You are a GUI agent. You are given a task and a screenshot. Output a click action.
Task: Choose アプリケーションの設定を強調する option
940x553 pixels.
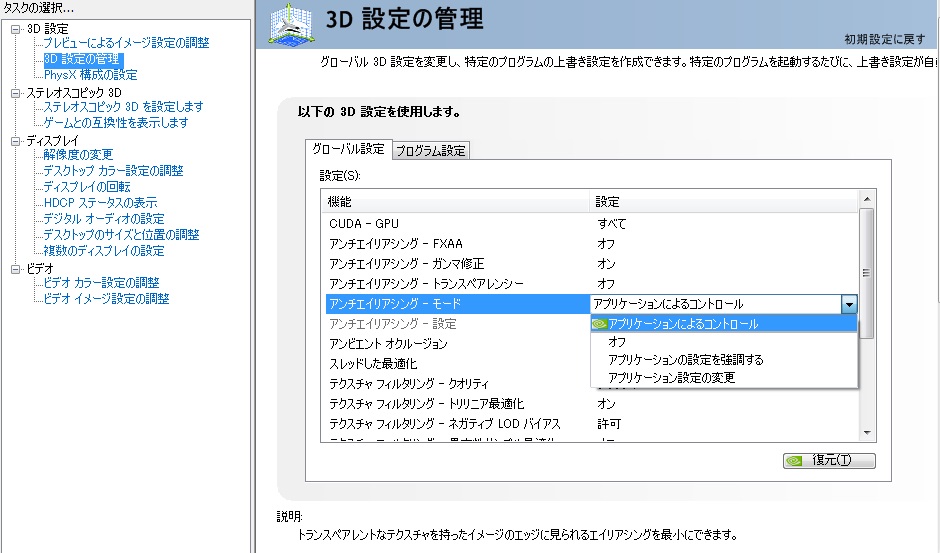(x=724, y=360)
